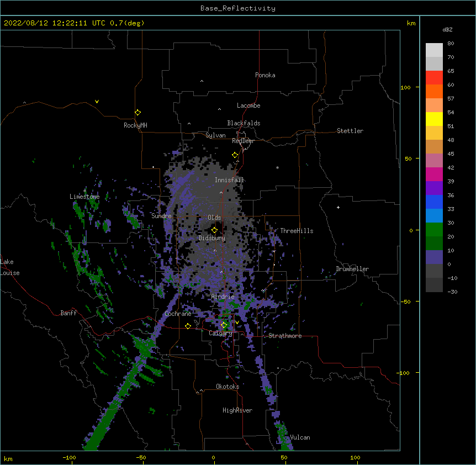Click the Drumheller city label

pos(352,269)
